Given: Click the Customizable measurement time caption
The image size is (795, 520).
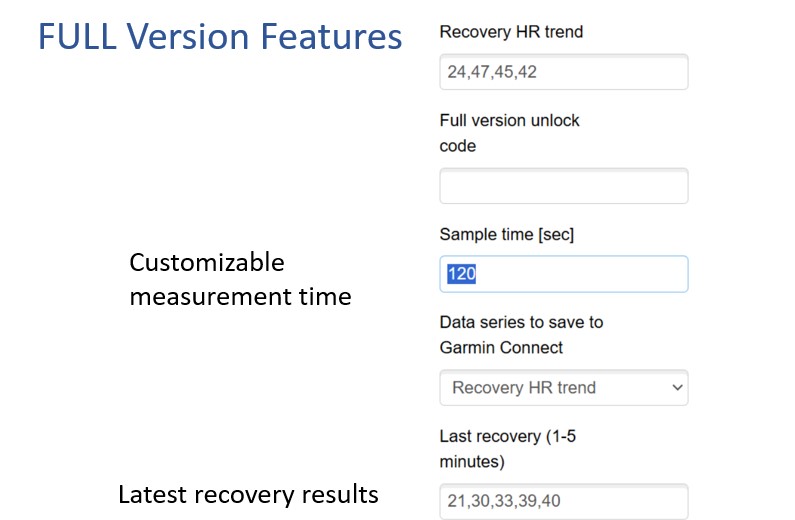Looking at the screenshot, I should pyautogui.click(x=240, y=279).
